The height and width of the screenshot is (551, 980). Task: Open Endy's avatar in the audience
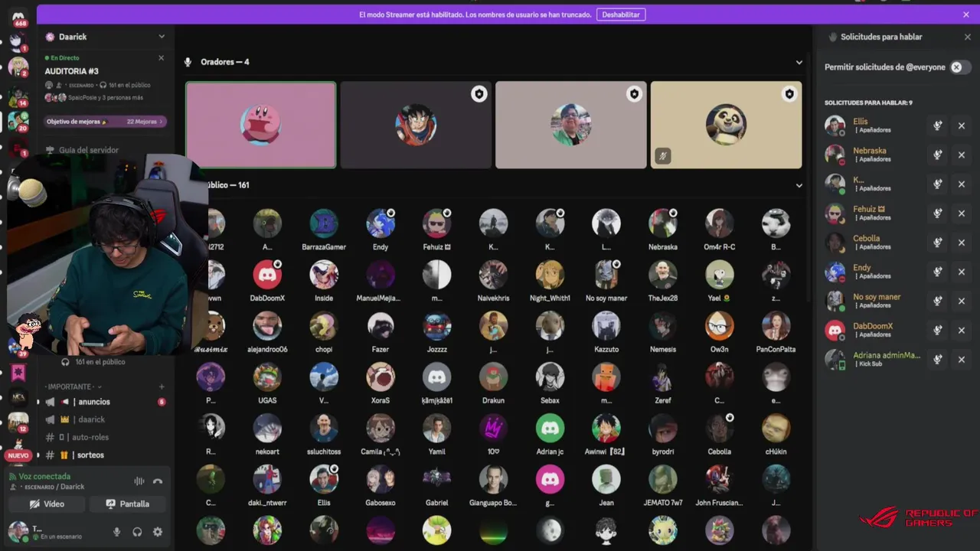381,223
